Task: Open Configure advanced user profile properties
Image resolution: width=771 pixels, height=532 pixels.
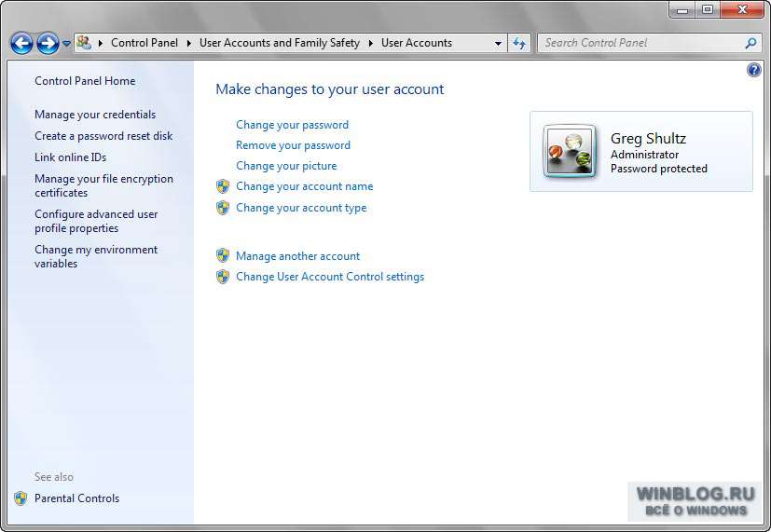Action: tap(96, 221)
